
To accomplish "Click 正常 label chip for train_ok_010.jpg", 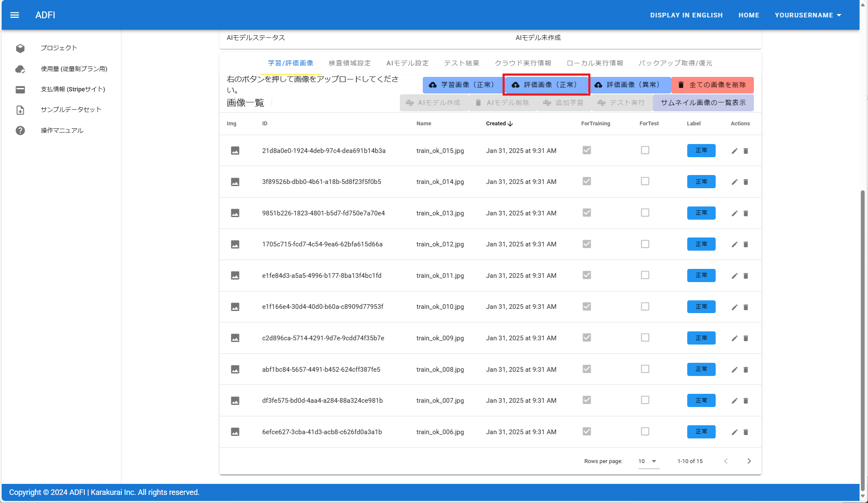I will (701, 307).
